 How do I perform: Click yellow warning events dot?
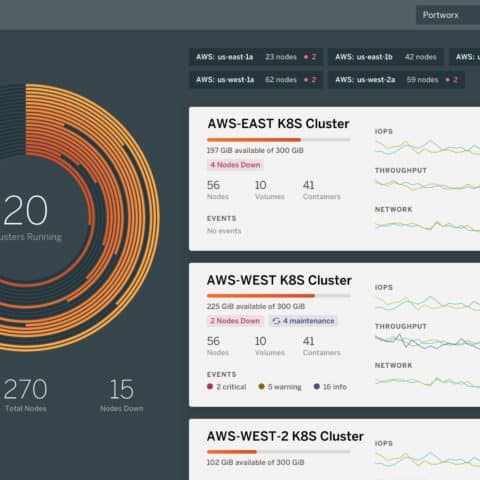pyautogui.click(x=261, y=386)
